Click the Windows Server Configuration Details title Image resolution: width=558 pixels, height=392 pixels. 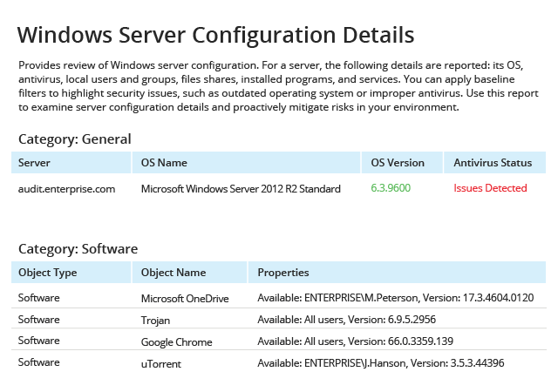pyautogui.click(x=215, y=36)
